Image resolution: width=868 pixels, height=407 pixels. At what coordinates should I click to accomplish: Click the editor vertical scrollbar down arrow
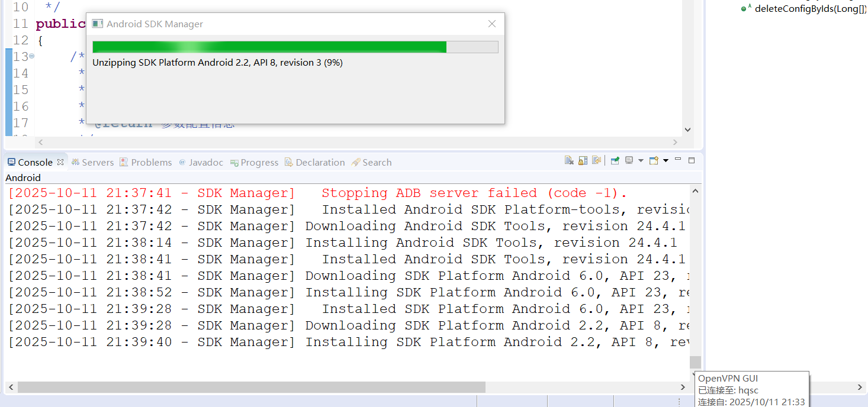(687, 130)
